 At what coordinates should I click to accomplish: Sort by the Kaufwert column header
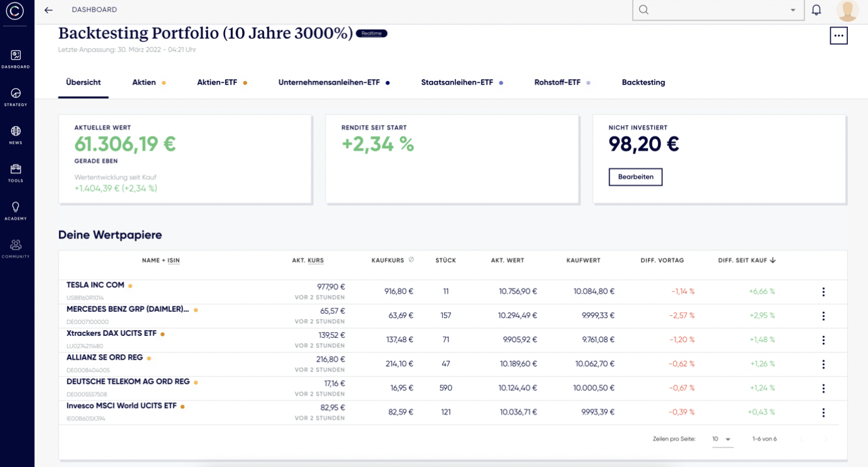583,260
